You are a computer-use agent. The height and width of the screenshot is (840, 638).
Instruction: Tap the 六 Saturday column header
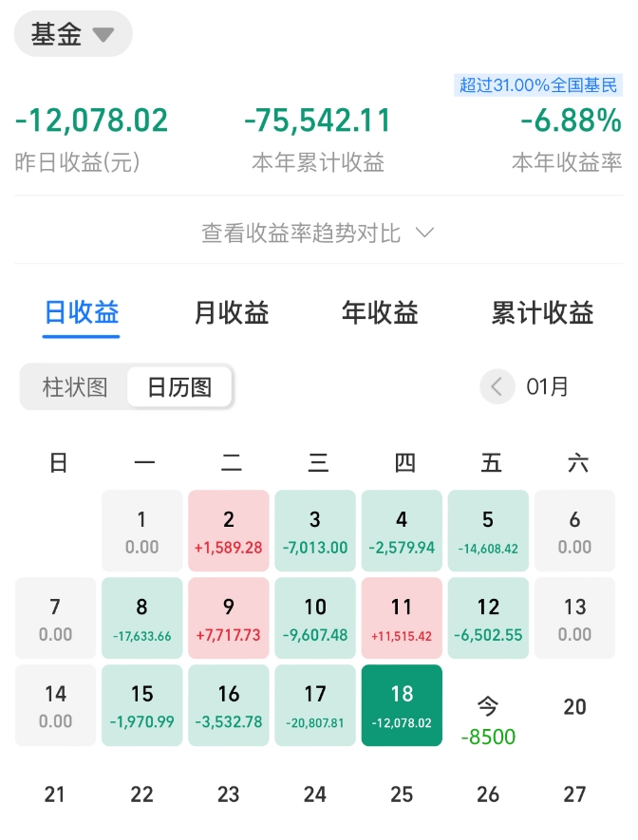578,462
